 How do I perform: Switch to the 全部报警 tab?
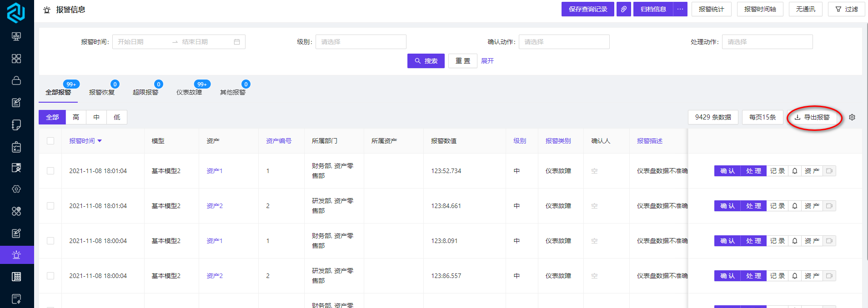click(x=58, y=92)
